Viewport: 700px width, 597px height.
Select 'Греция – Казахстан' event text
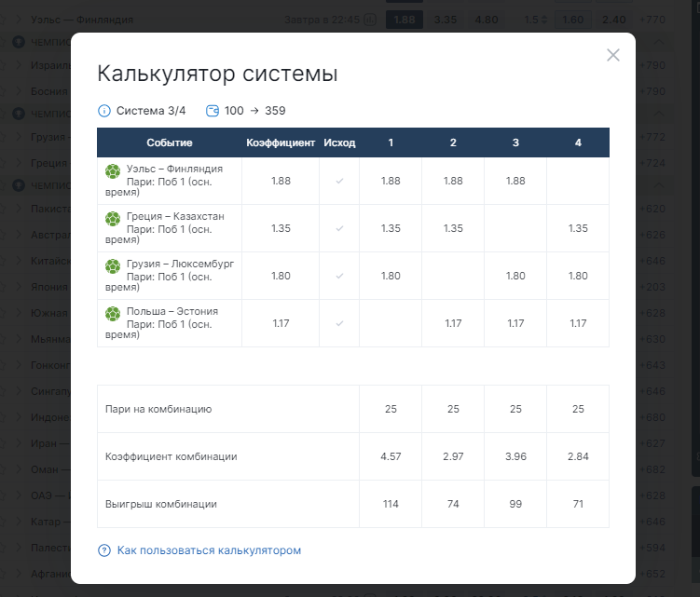click(x=175, y=216)
